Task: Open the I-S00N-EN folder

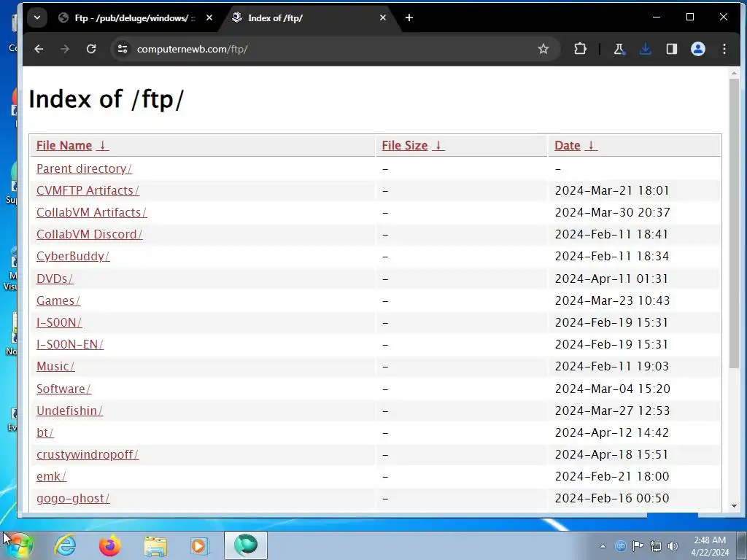Action: coord(70,344)
